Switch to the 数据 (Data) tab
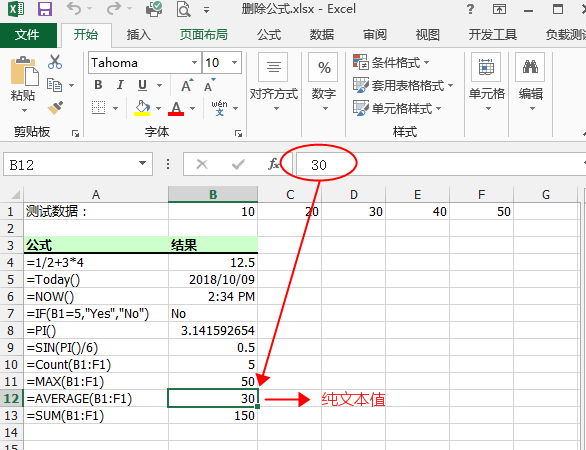This screenshot has width=586, height=450. click(x=322, y=35)
